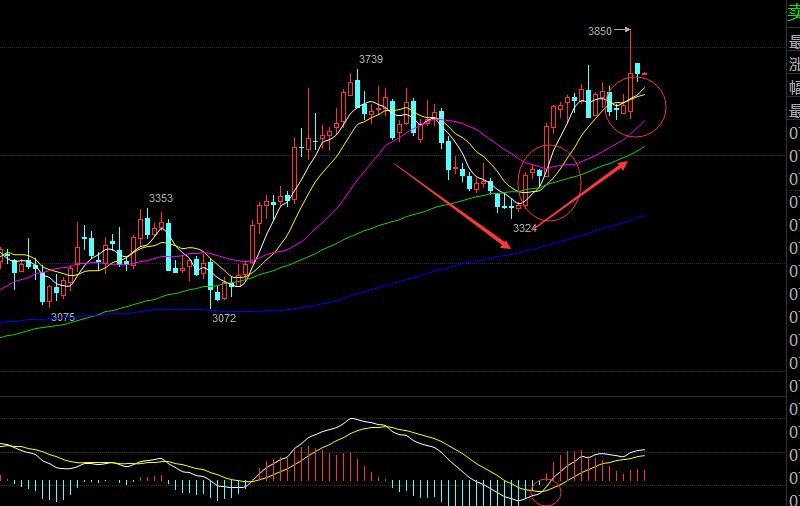This screenshot has width=800, height=506.
Task: Click the small red marker beside the last candle
Action: tap(646, 73)
